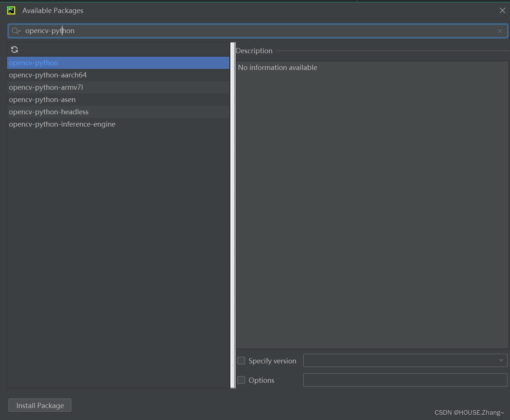The height and width of the screenshot is (420, 510).
Task: Select the opencv-python-aarch64 package
Action: click(x=48, y=75)
